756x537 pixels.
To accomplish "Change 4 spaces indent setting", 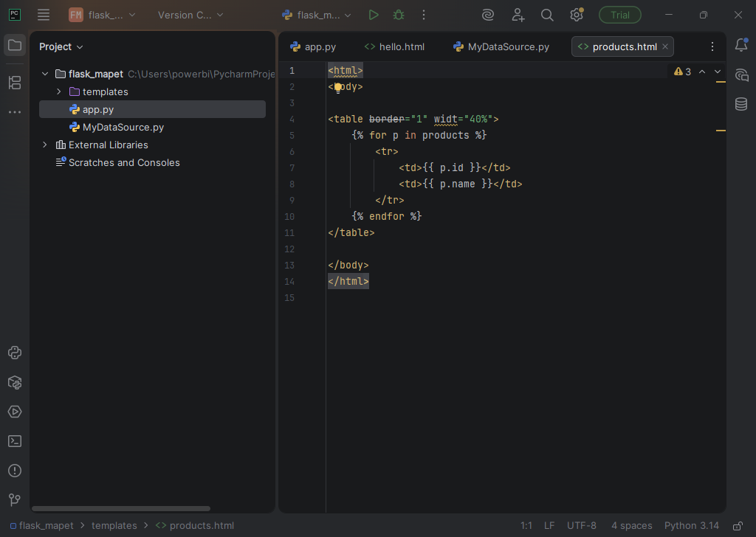I will point(632,525).
